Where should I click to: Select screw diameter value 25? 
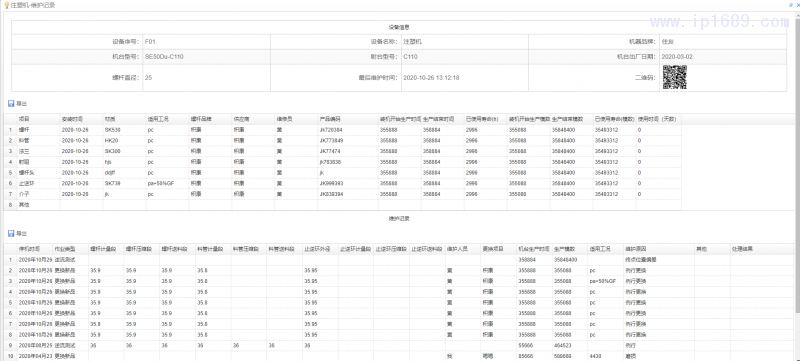(148, 78)
